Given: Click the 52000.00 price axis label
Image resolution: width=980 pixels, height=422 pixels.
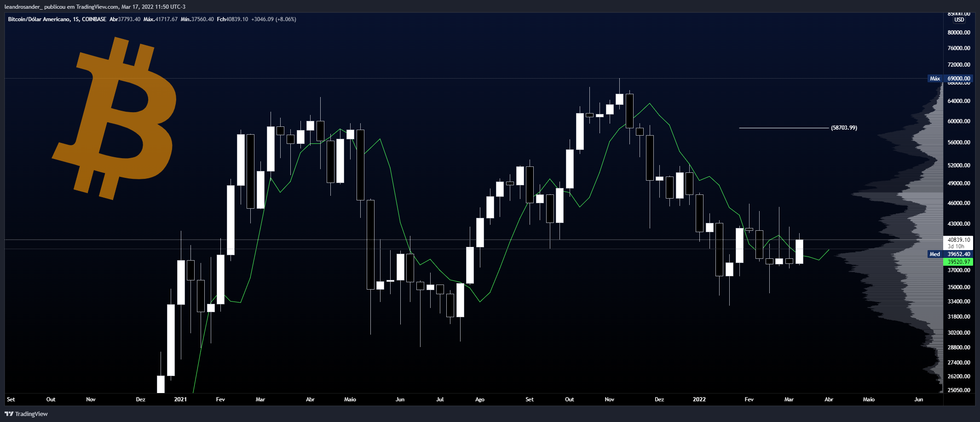Looking at the screenshot, I should (x=959, y=165).
